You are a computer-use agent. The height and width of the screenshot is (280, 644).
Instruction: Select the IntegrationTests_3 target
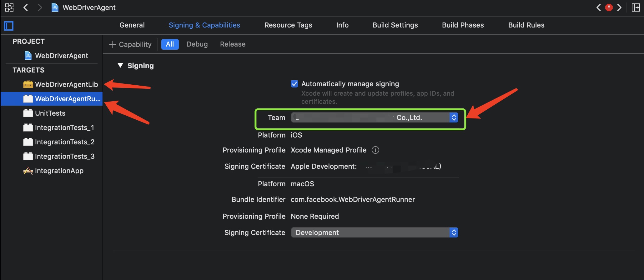(52, 156)
